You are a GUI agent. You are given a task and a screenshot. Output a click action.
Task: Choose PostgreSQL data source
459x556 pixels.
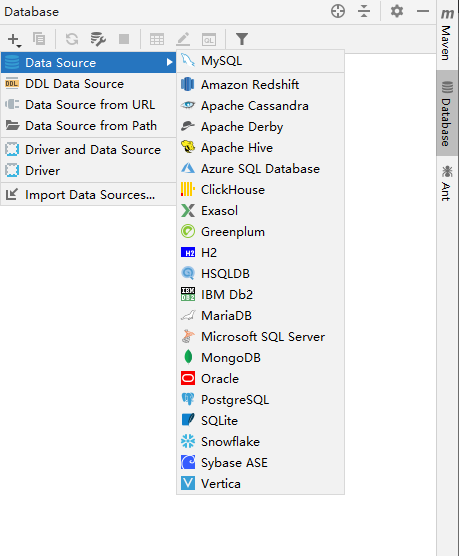tap(260, 400)
